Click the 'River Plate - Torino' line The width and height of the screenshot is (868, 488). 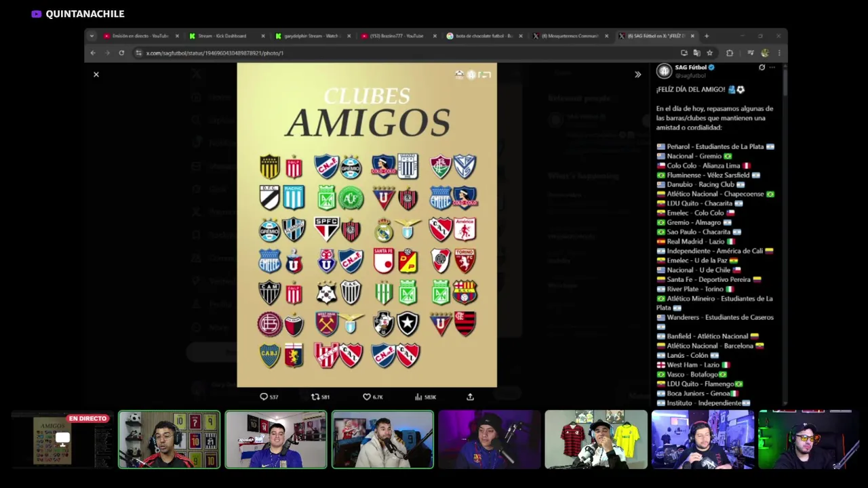[x=695, y=289]
